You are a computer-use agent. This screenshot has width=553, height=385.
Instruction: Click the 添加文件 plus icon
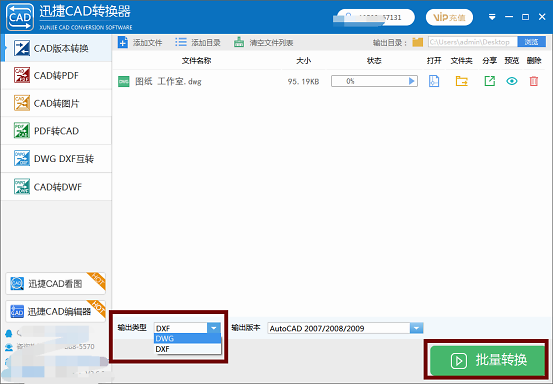pos(123,43)
